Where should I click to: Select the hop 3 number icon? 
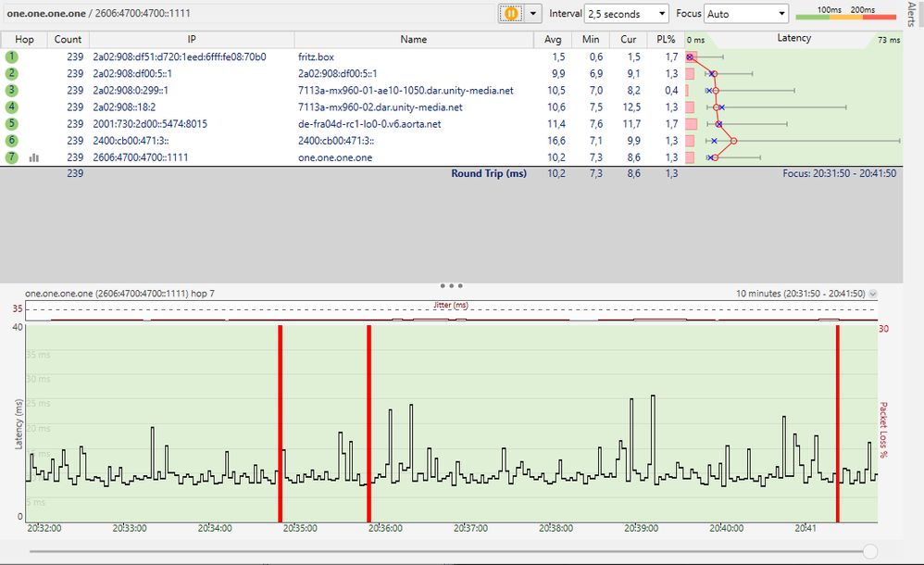pos(12,90)
